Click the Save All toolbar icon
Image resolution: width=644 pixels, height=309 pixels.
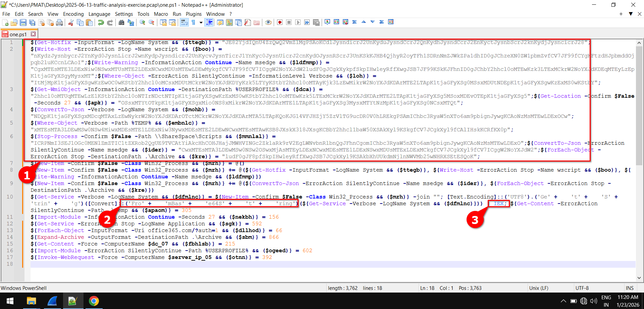click(x=32, y=22)
